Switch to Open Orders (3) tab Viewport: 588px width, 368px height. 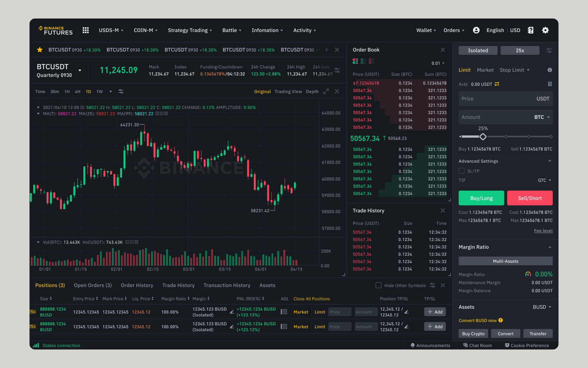(93, 285)
